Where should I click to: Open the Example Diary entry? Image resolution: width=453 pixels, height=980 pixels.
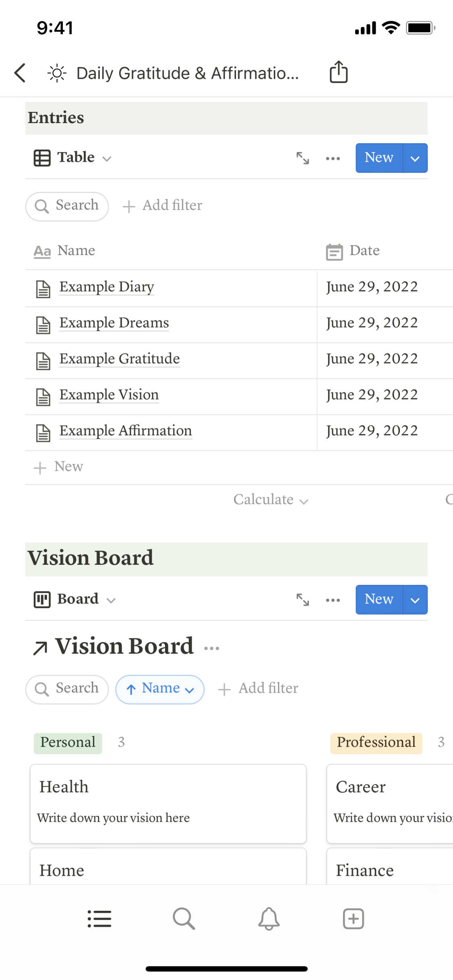(107, 287)
